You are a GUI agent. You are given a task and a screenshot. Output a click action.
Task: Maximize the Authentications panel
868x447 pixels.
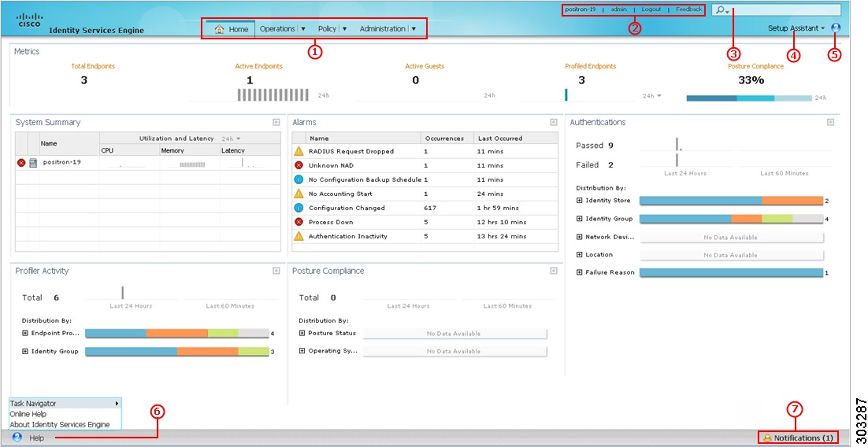pyautogui.click(x=830, y=122)
